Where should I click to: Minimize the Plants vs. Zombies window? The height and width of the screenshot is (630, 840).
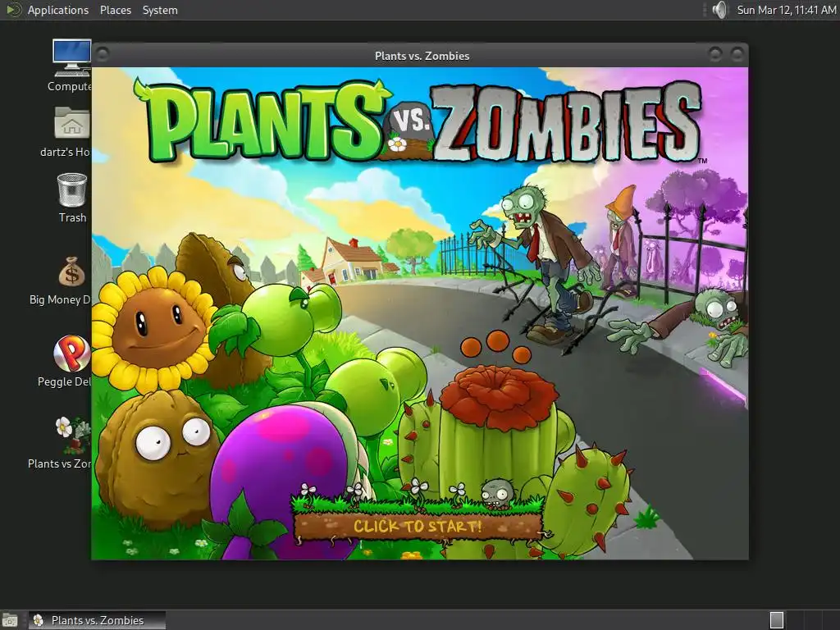[x=715, y=53]
